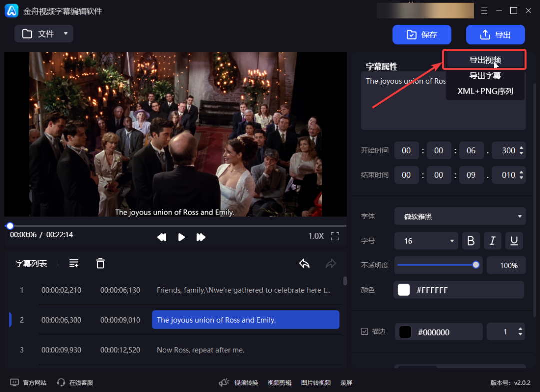540x392 pixels.
Task: Click the properties panel scrollbar
Action: coord(534,199)
